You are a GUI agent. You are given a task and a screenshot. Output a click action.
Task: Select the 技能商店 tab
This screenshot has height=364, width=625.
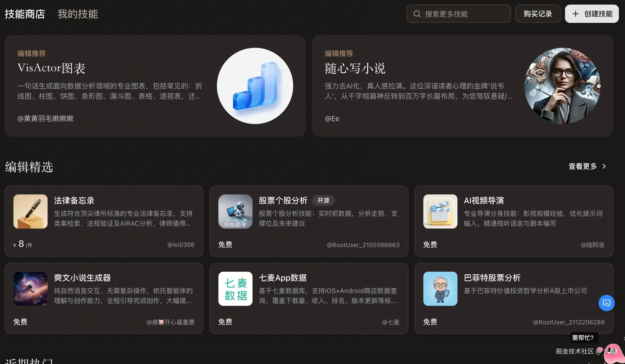25,14
